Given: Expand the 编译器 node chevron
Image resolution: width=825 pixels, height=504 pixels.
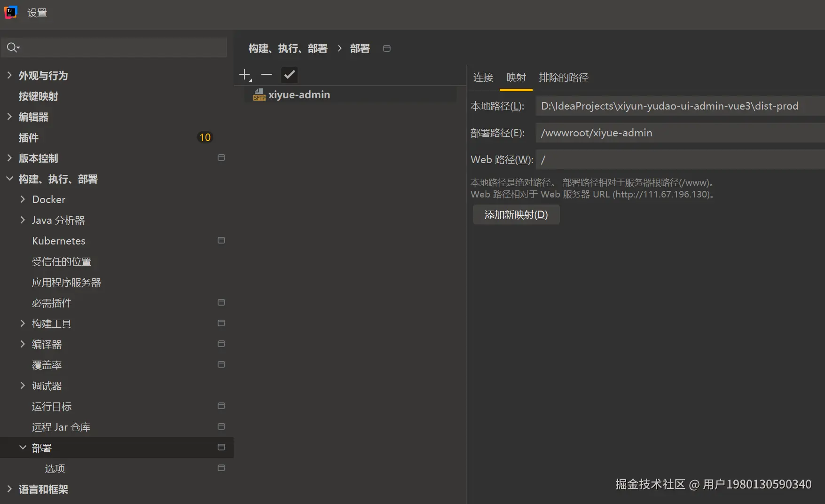Looking at the screenshot, I should pyautogui.click(x=23, y=344).
